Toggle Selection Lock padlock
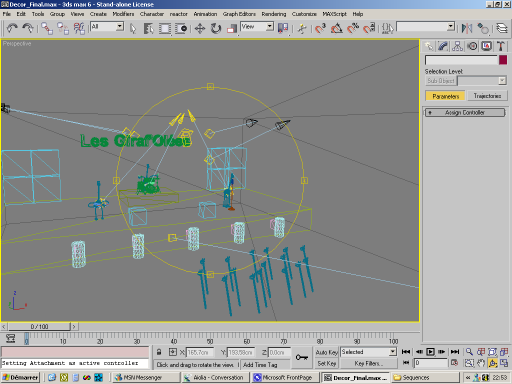 pyautogui.click(x=159, y=352)
